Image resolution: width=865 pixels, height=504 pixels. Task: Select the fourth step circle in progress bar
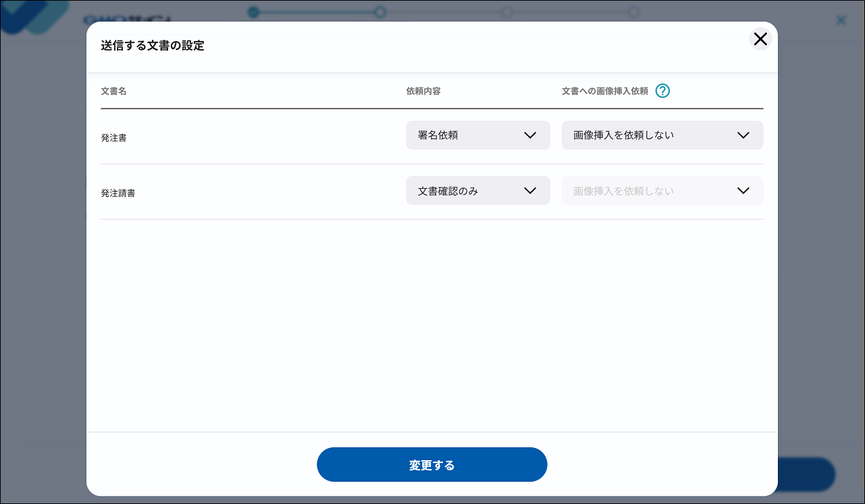click(x=633, y=11)
